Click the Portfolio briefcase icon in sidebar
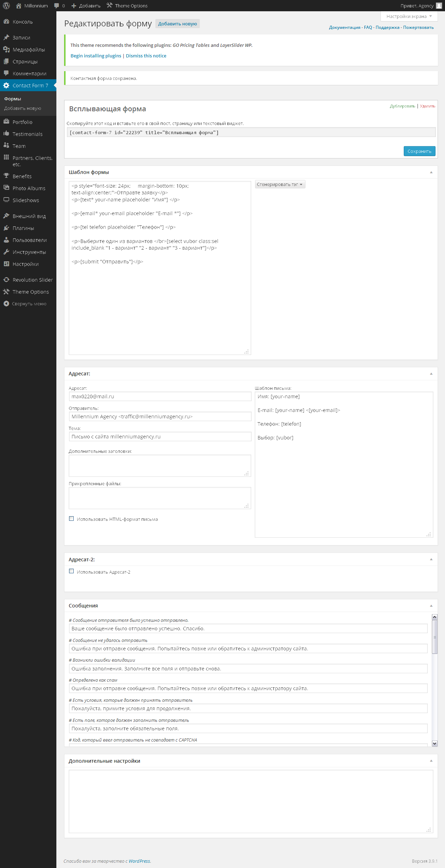The height and width of the screenshot is (868, 445). (x=6, y=122)
